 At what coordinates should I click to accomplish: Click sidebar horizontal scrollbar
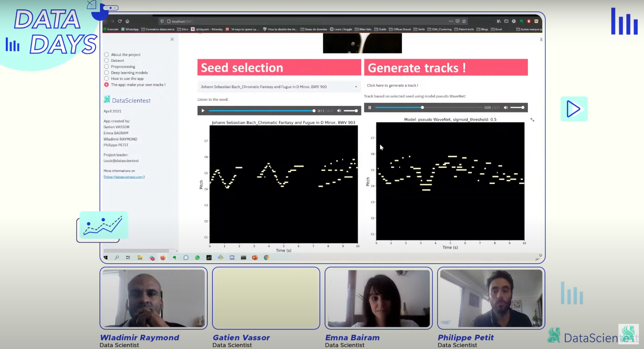pos(136,251)
